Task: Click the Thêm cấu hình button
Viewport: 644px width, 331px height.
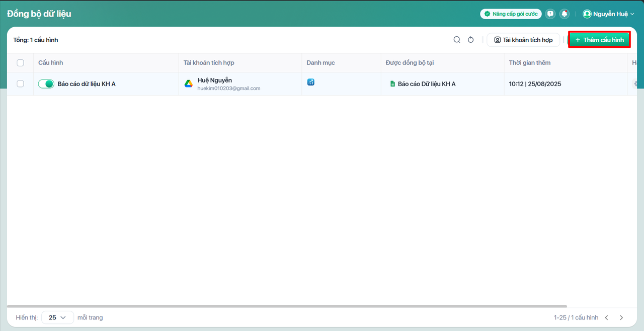Action: 599,40
